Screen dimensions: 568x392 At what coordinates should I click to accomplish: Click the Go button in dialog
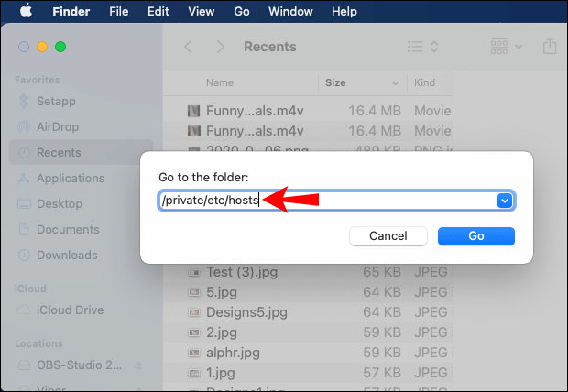(x=476, y=236)
